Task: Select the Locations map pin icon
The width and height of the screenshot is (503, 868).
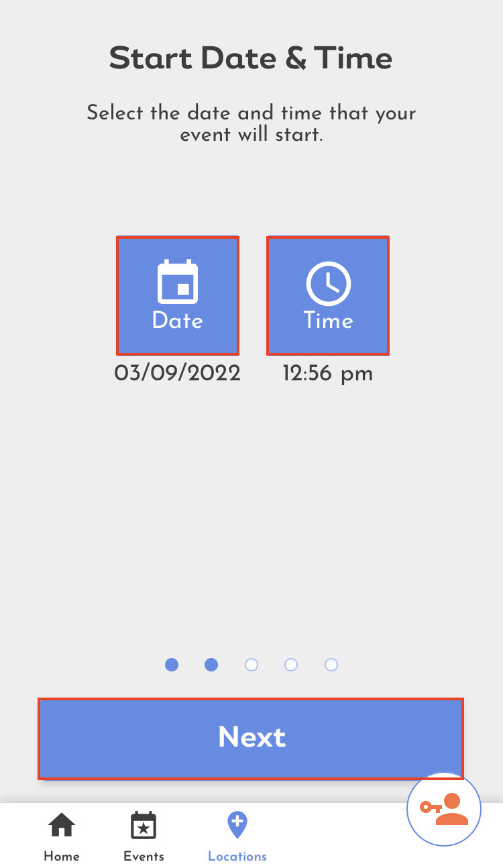Action: [237, 825]
